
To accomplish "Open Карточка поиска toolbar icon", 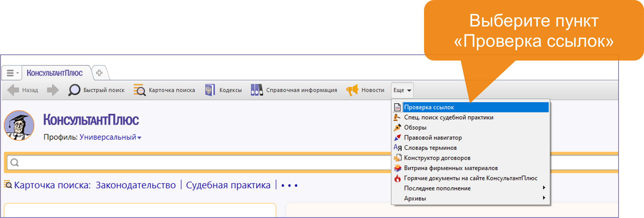I will click(x=140, y=90).
